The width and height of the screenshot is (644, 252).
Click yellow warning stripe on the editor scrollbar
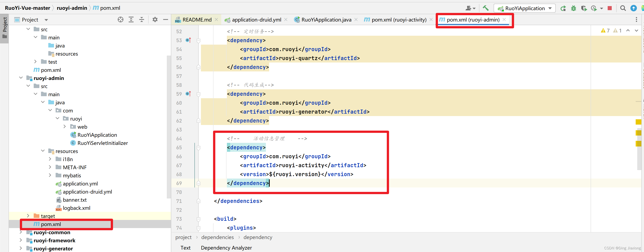pyautogui.click(x=638, y=122)
